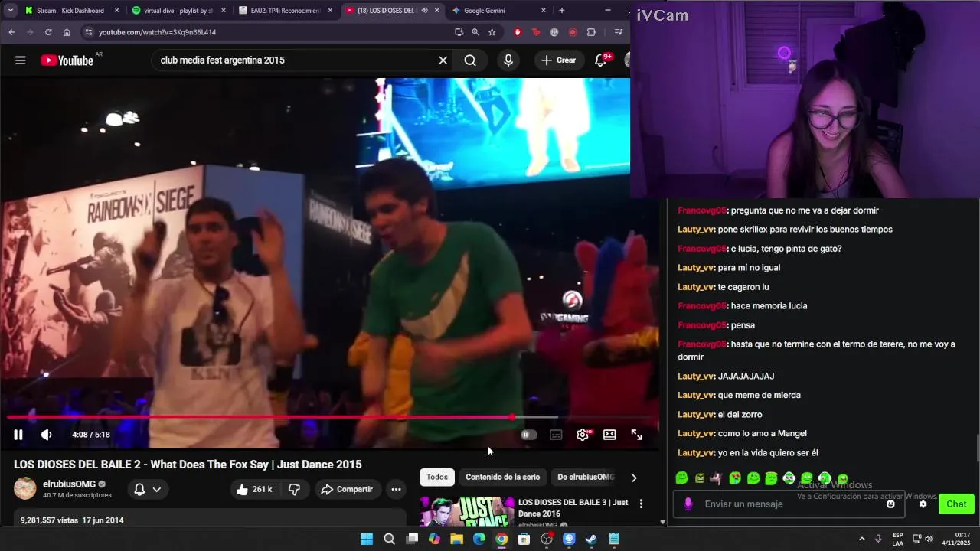Clear the YouTube search text

tap(443, 60)
